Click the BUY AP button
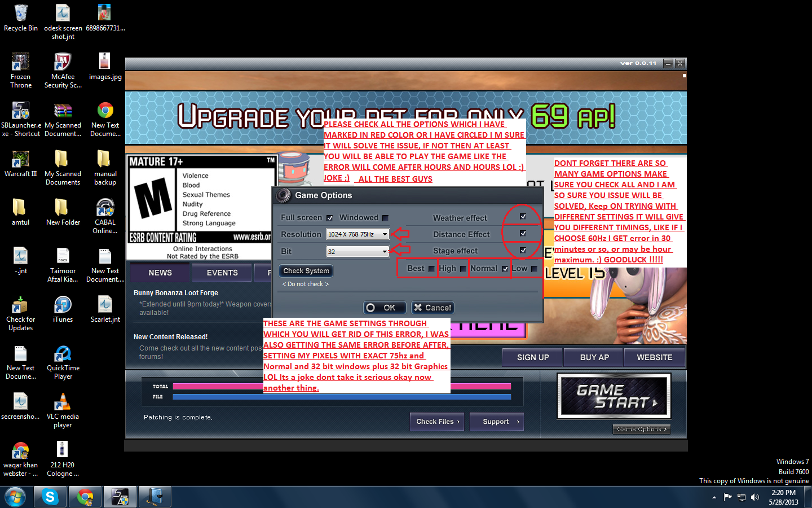This screenshot has height=508, width=812. (x=594, y=357)
